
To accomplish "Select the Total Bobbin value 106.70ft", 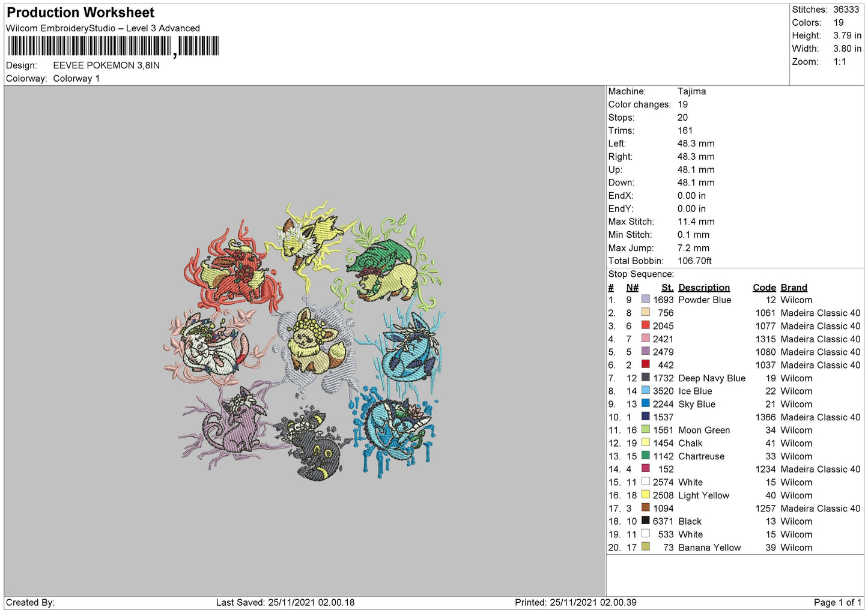I will pos(694,261).
